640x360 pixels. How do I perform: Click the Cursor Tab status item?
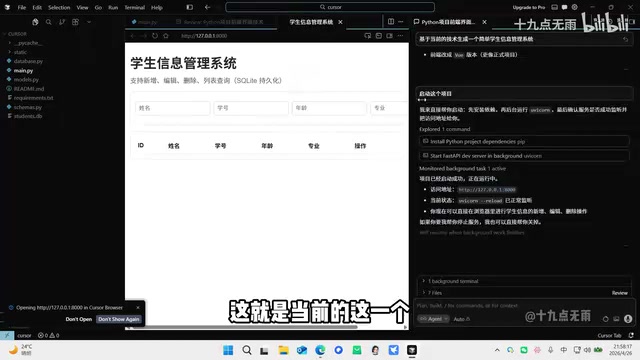(x=609, y=336)
